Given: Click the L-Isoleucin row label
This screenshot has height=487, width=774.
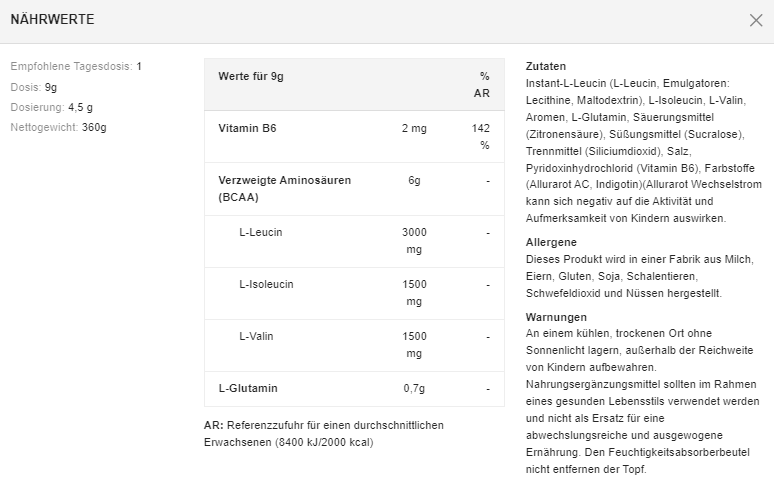Looking at the screenshot, I should click(266, 284).
